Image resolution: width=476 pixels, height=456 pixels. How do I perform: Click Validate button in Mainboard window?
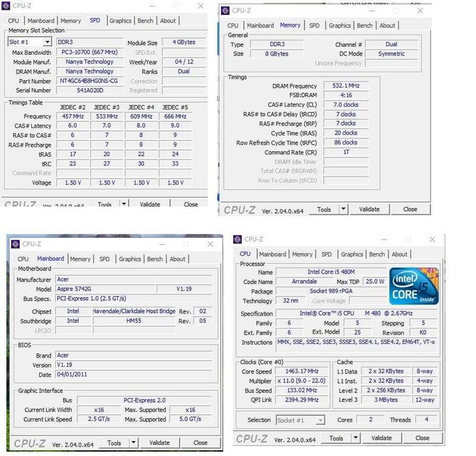(160, 443)
